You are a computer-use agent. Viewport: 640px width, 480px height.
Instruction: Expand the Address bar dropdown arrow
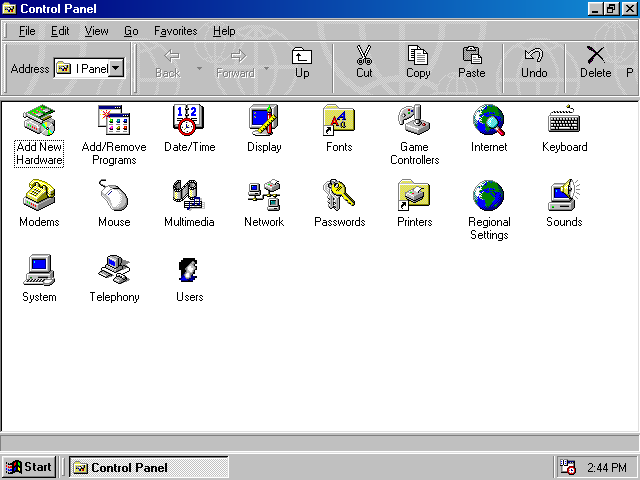coord(116,68)
